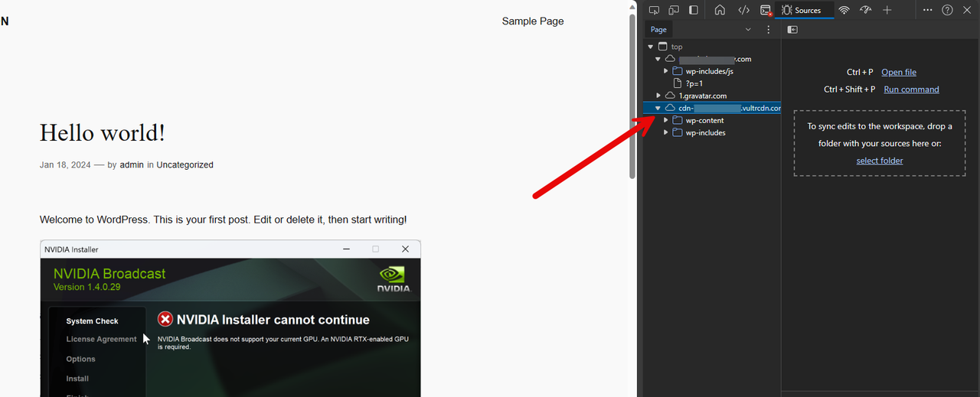Image resolution: width=980 pixels, height=397 pixels.
Task: Click the folder icon of wp-includes/js
Action: click(x=678, y=71)
